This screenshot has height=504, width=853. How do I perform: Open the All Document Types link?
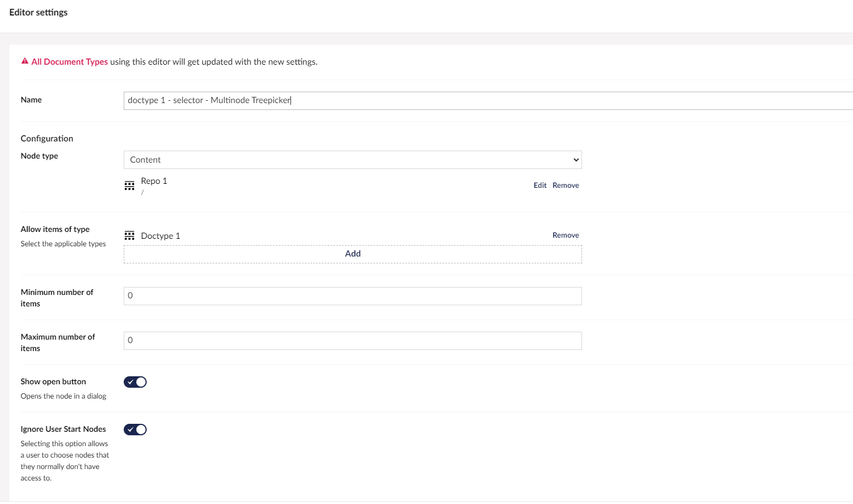point(69,61)
